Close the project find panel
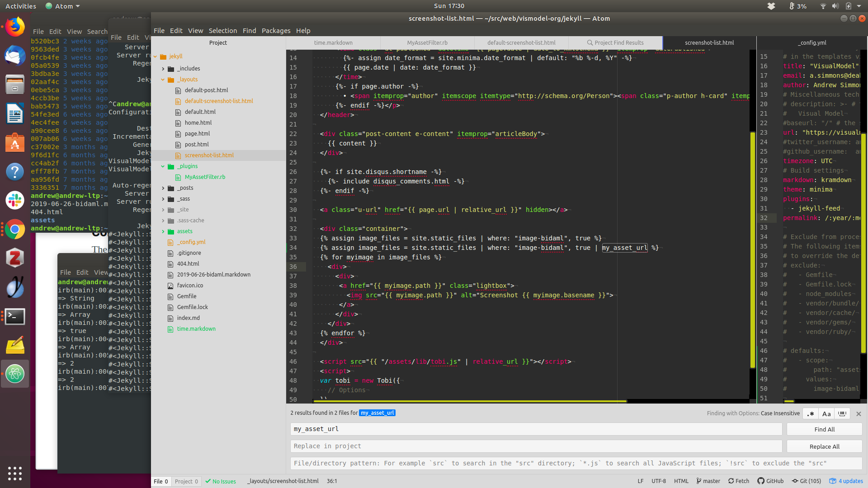Screen dimensions: 868x488 [859, 413]
